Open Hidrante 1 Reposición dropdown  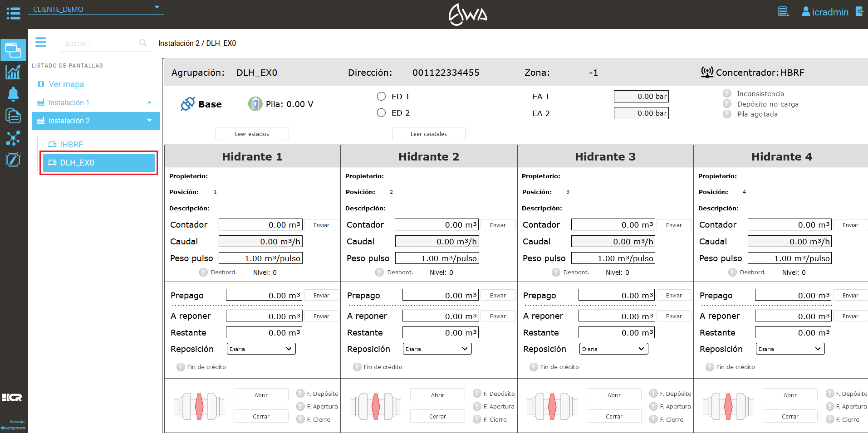(261, 349)
